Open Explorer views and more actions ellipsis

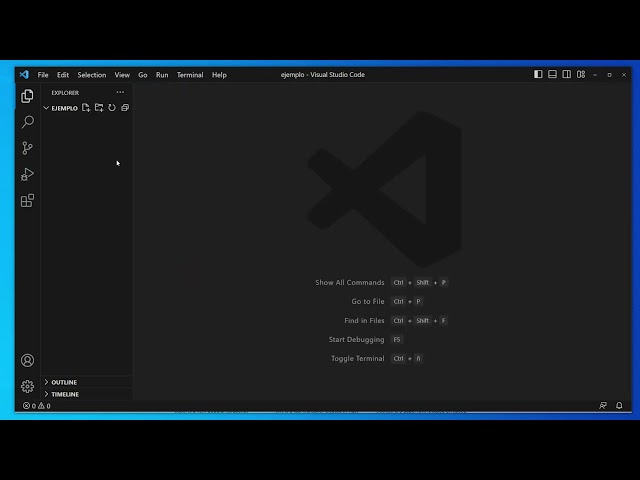pyautogui.click(x=120, y=92)
